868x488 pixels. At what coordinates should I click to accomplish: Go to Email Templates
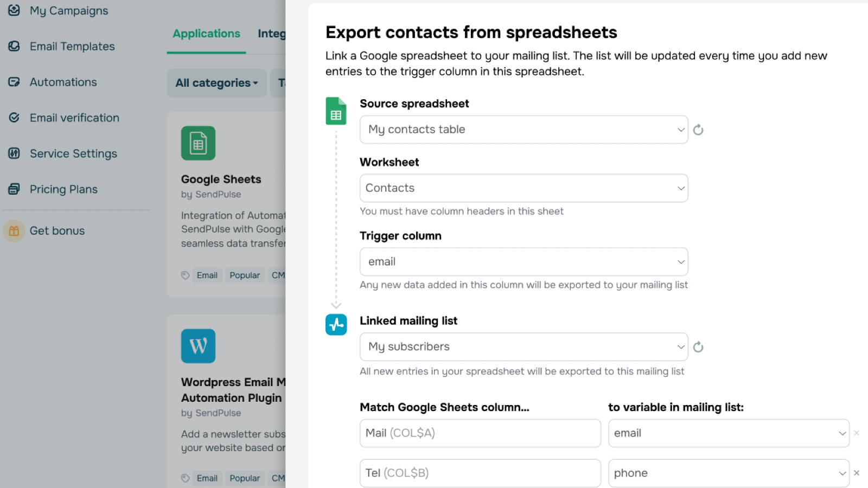pyautogui.click(x=72, y=47)
